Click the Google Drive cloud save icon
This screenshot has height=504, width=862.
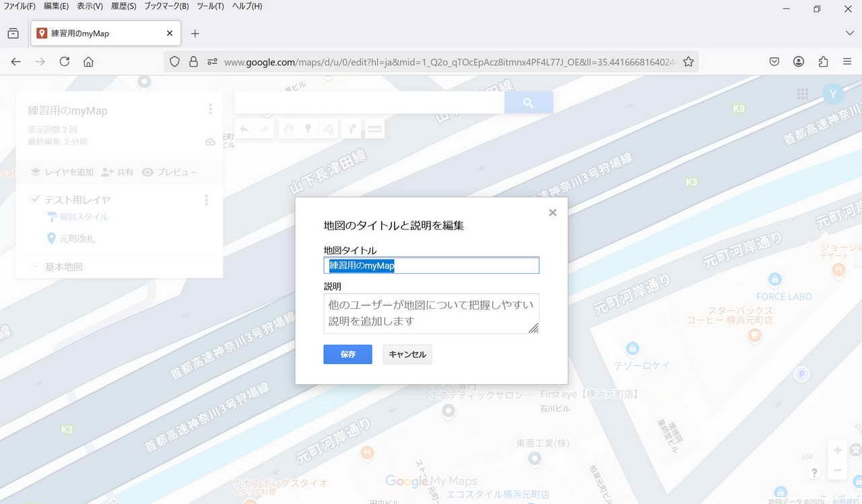210,142
